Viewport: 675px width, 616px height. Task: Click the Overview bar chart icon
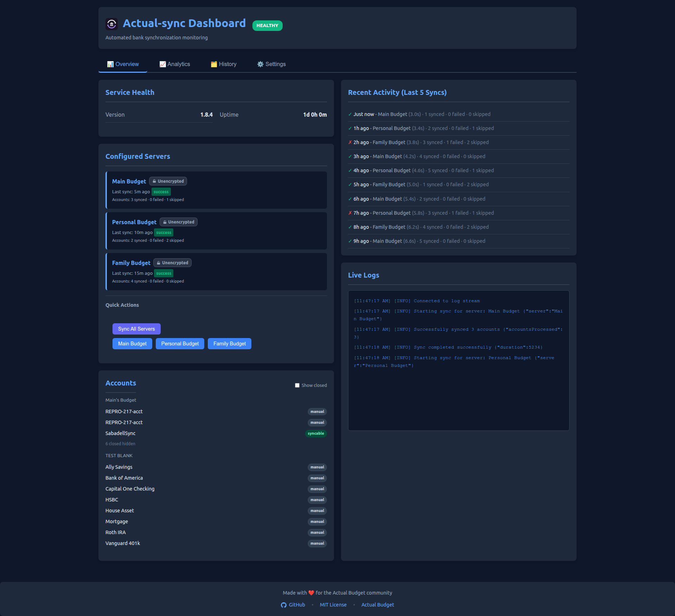[110, 64]
